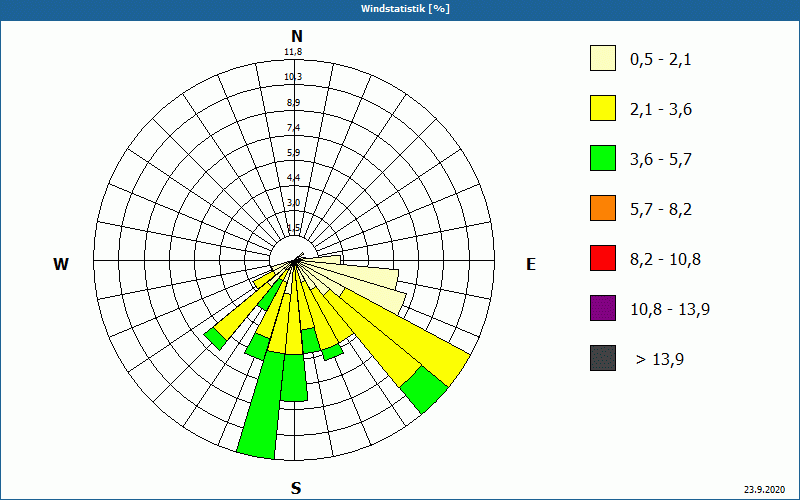Click the 11,8 ring scale label
800x500 pixels.
coord(293,52)
